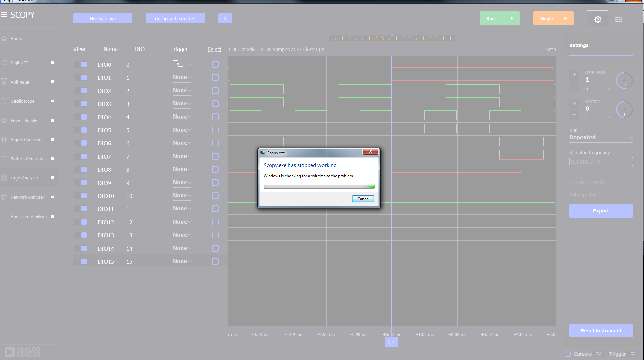Screen dimensions: 644x360
Task: Decrease the Position with minus button
Action: pyautogui.click(x=574, y=115)
